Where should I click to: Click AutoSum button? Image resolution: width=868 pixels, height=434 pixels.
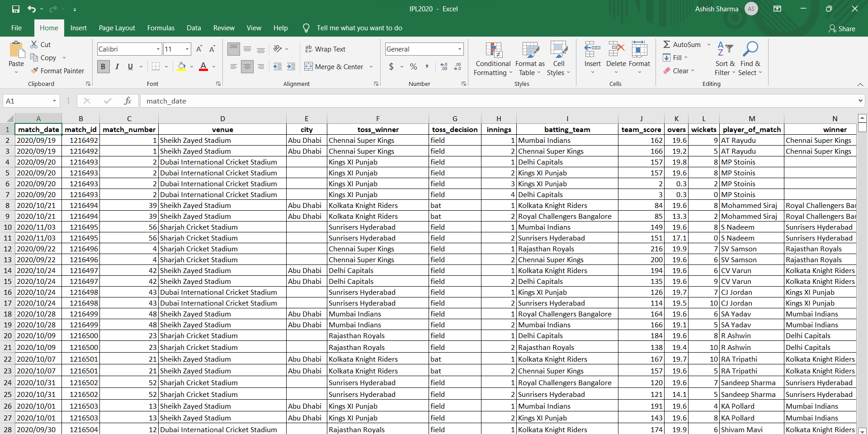pos(682,44)
